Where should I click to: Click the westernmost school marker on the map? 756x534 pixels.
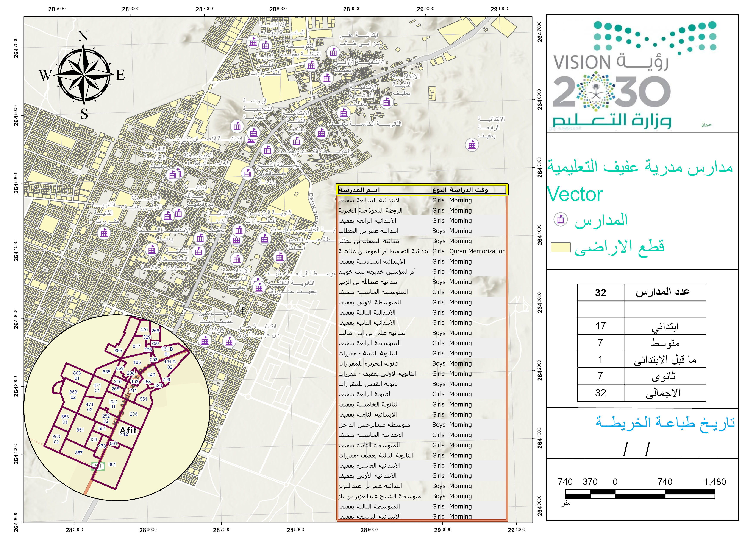(104, 233)
